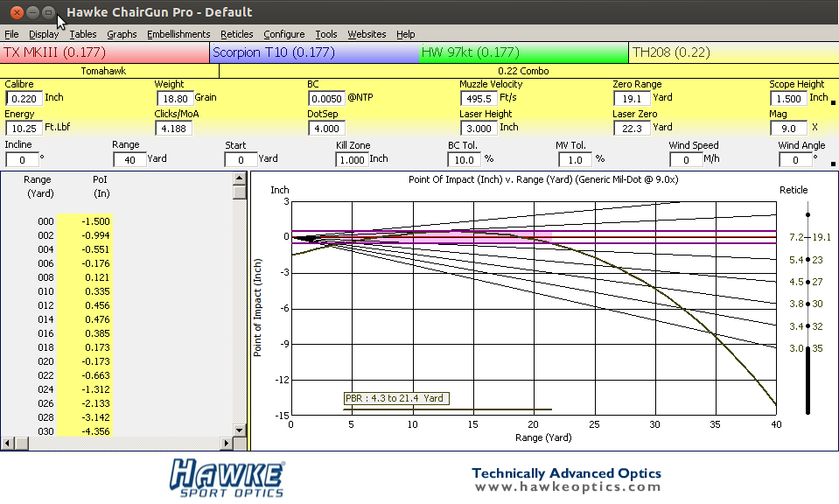Click the Kill Zone field
Viewport: 839px width, 504px height.
point(352,159)
